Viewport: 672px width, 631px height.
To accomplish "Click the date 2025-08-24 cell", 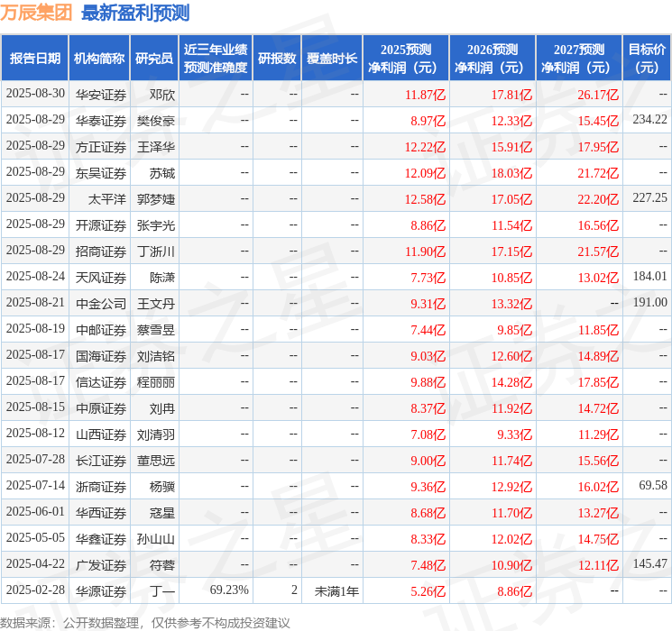I will [35, 277].
